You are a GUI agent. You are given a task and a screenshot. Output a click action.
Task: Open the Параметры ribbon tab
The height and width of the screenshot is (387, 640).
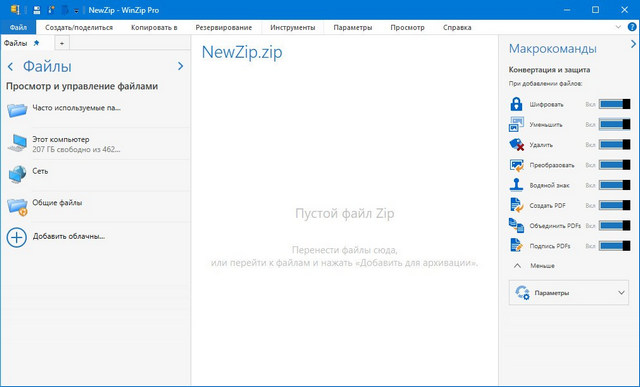[353, 27]
